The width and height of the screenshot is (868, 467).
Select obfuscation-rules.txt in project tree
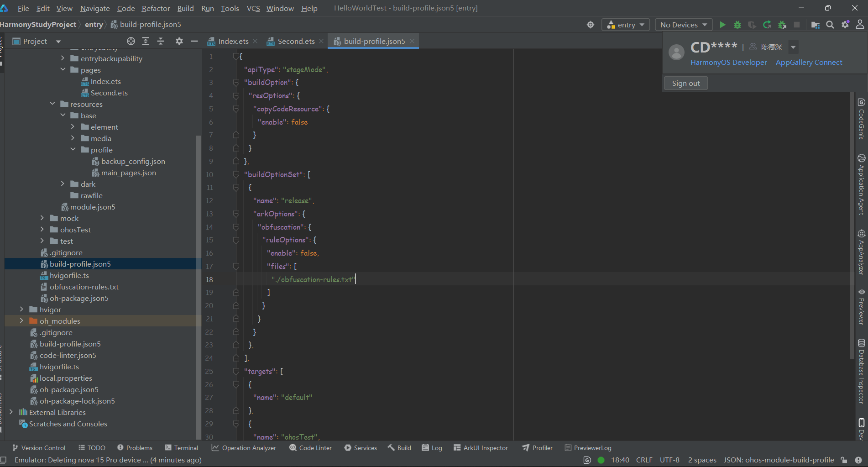[84, 287]
